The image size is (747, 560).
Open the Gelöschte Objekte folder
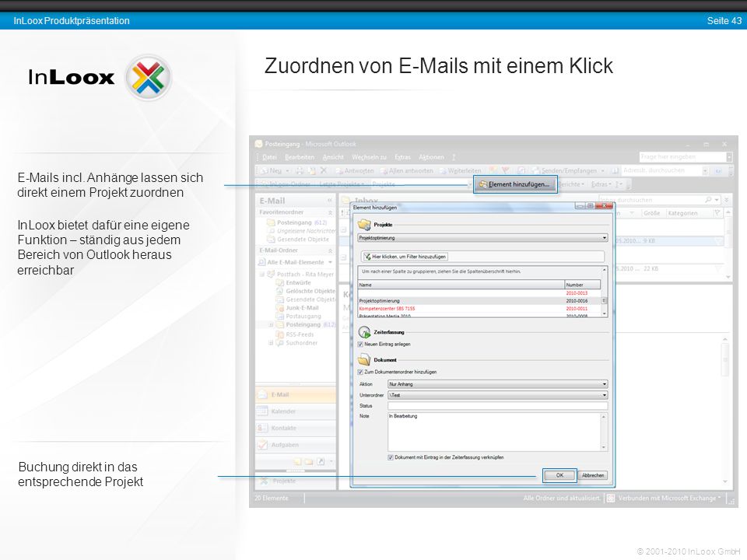coord(306,291)
